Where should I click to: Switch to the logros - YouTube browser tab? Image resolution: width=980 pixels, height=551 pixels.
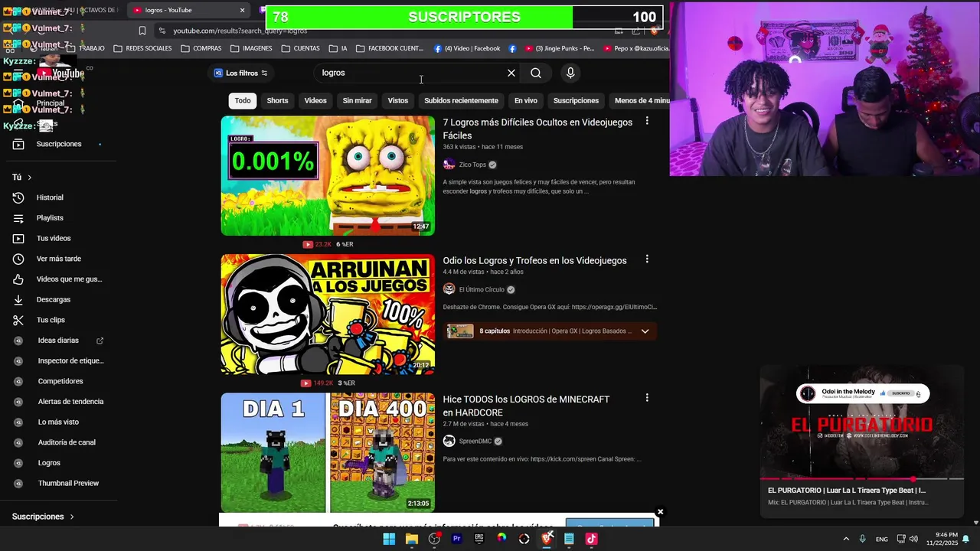pos(189,10)
